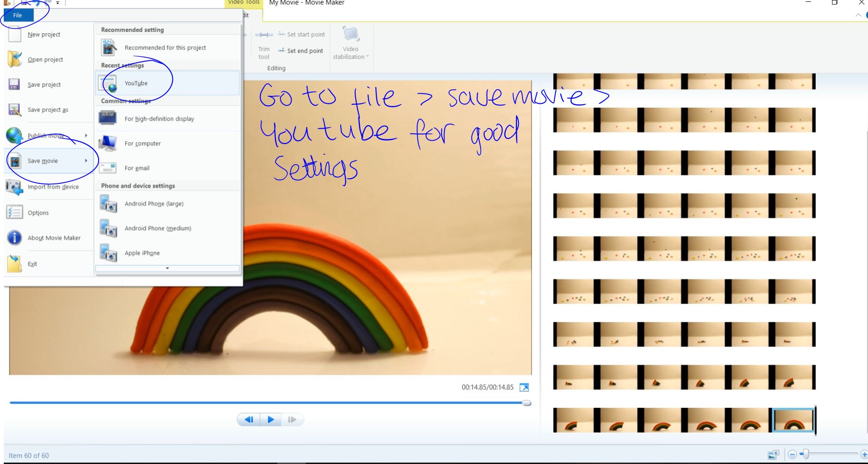Click the Trim tool button
Screen dimensions: 868x464
(x=264, y=45)
